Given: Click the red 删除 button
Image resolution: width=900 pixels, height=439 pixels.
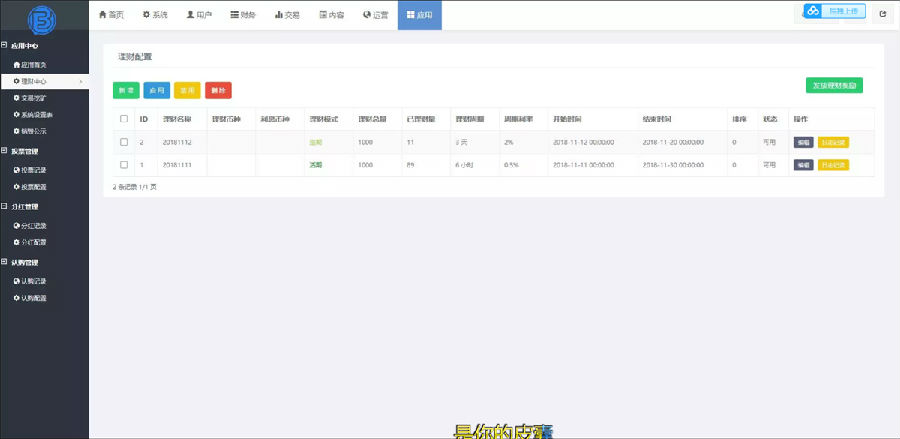Looking at the screenshot, I should (x=217, y=90).
